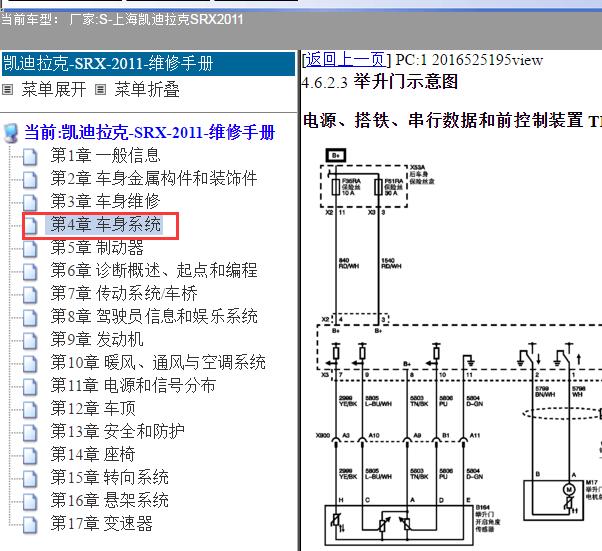This screenshot has width=602, height=551.
Task: Click the 返回上一页 link
Action: (x=345, y=60)
